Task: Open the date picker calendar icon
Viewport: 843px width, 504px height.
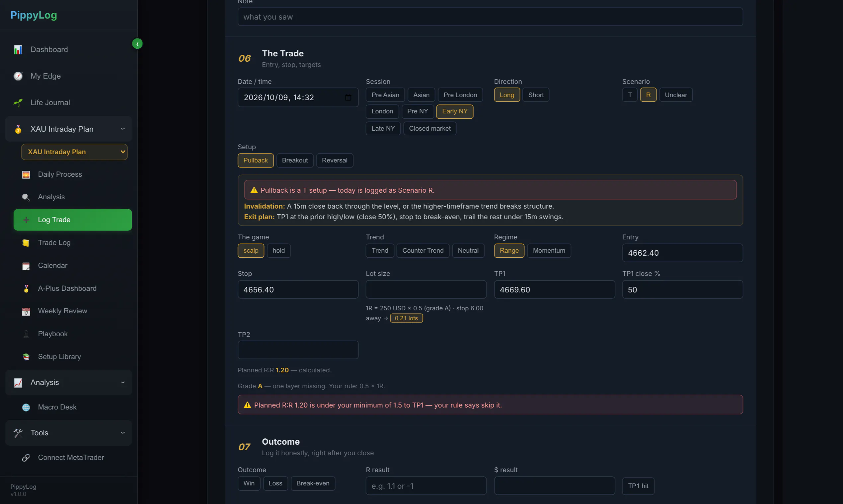Action: pos(348,97)
